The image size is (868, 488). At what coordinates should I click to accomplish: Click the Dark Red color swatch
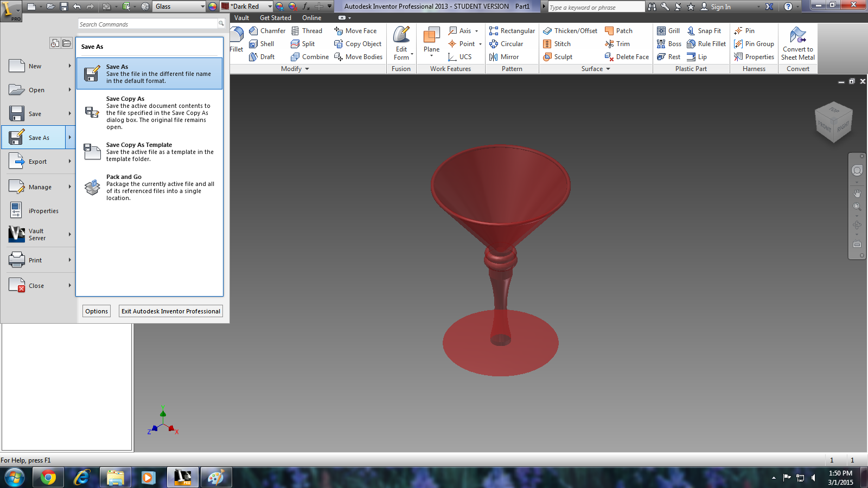click(225, 7)
